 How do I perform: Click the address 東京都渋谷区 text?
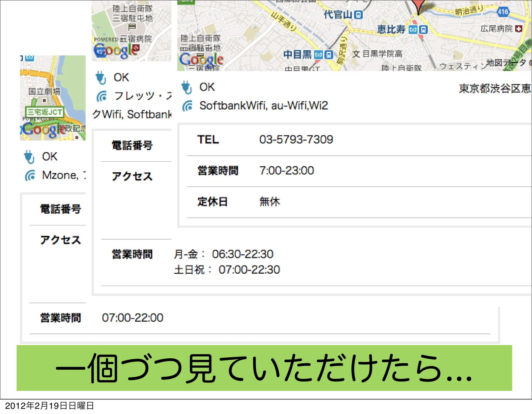[495, 89]
